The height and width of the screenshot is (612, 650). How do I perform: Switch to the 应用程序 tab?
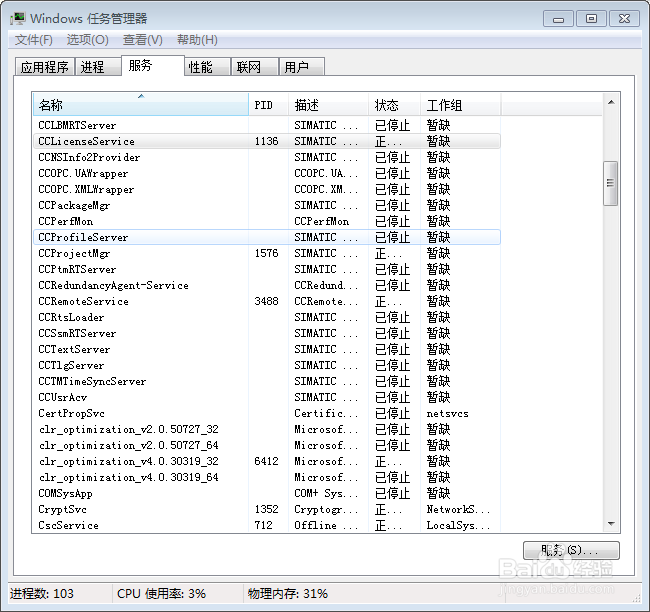tap(45, 67)
